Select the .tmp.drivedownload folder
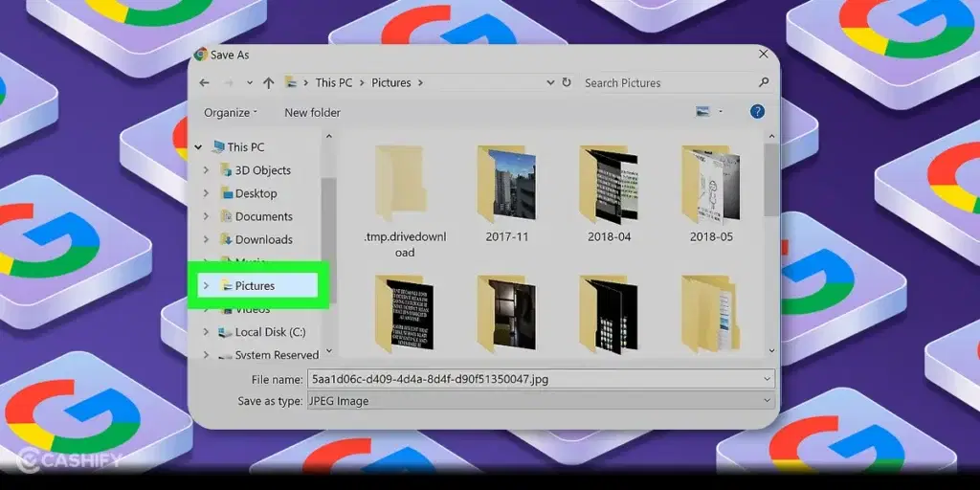The width and height of the screenshot is (980, 490). [x=405, y=201]
